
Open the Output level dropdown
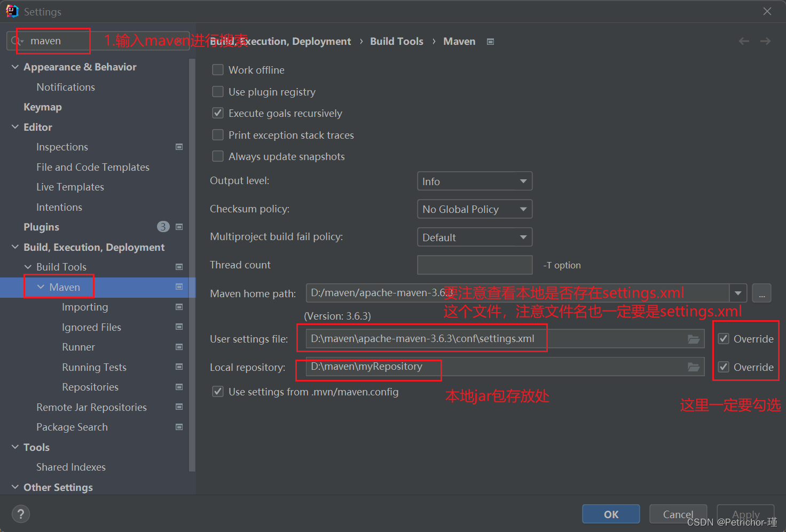[x=475, y=181]
